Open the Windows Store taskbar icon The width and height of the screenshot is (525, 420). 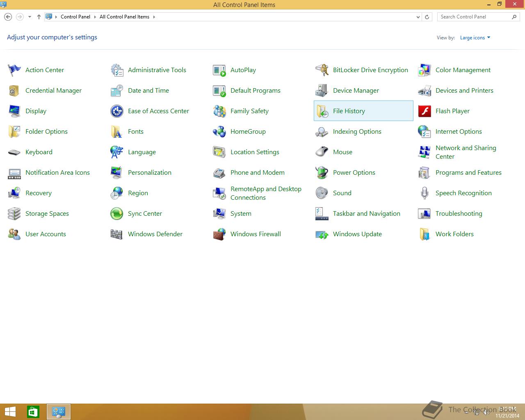(33, 412)
